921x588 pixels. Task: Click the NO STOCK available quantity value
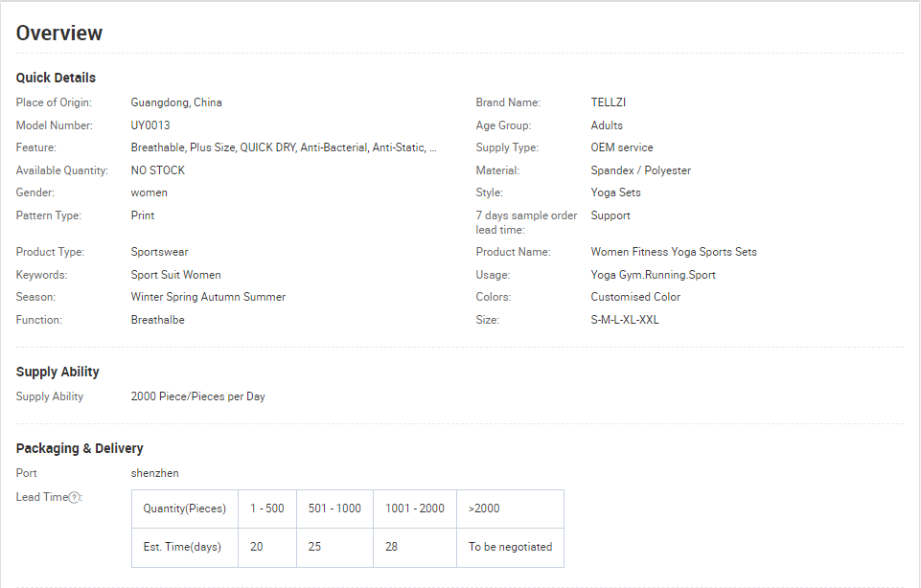[158, 170]
